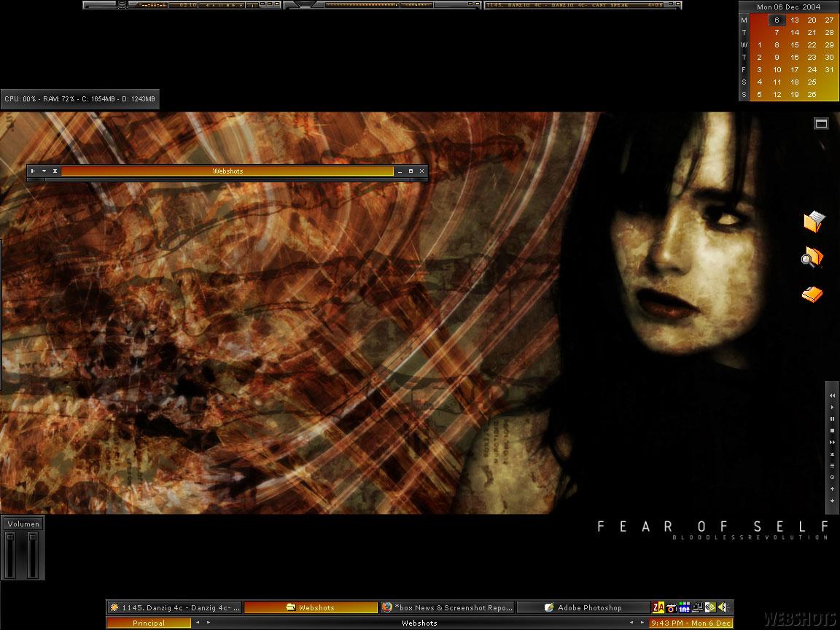
Task: Switch to box News & Screenshot Repo task
Action: [447, 607]
